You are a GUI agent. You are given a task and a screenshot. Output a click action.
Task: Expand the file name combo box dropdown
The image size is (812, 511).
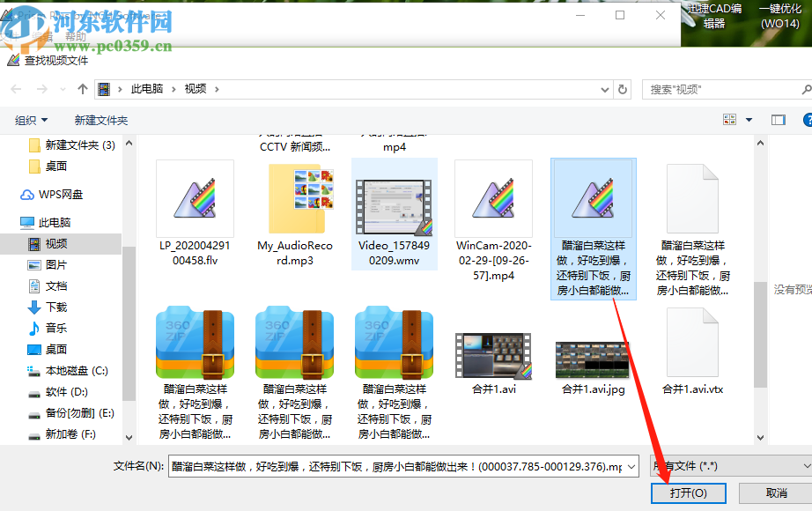point(632,466)
